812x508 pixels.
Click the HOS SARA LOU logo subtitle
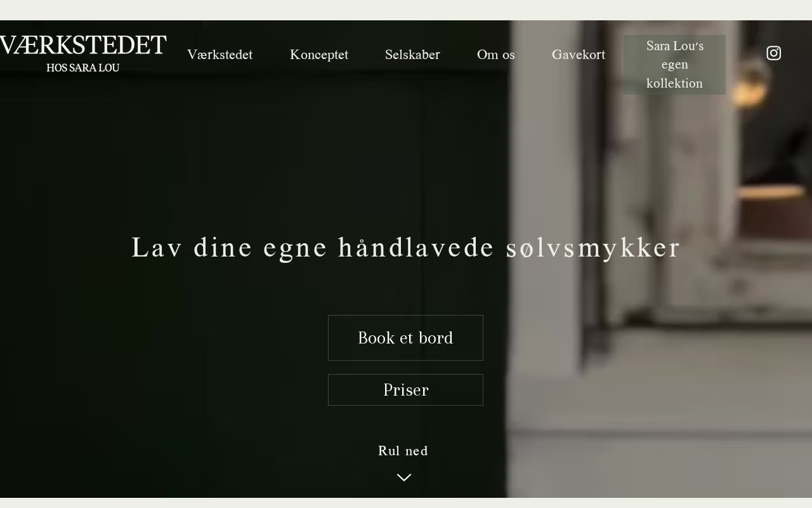83,68
